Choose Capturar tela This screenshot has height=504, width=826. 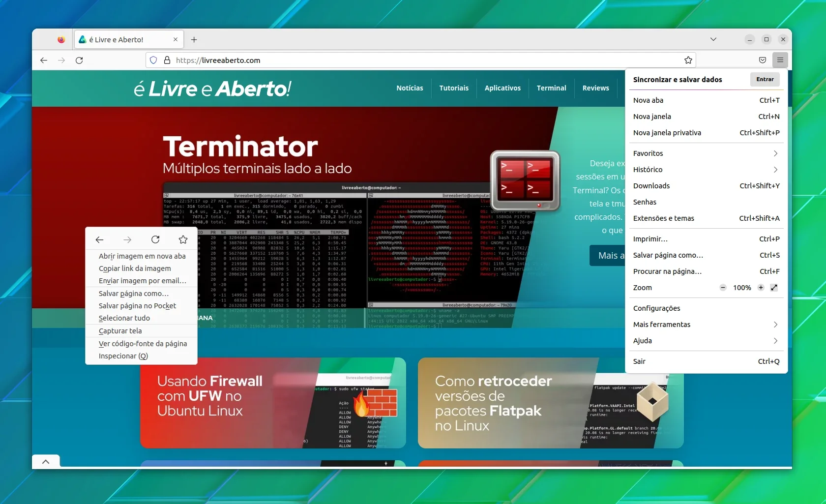[142, 331]
